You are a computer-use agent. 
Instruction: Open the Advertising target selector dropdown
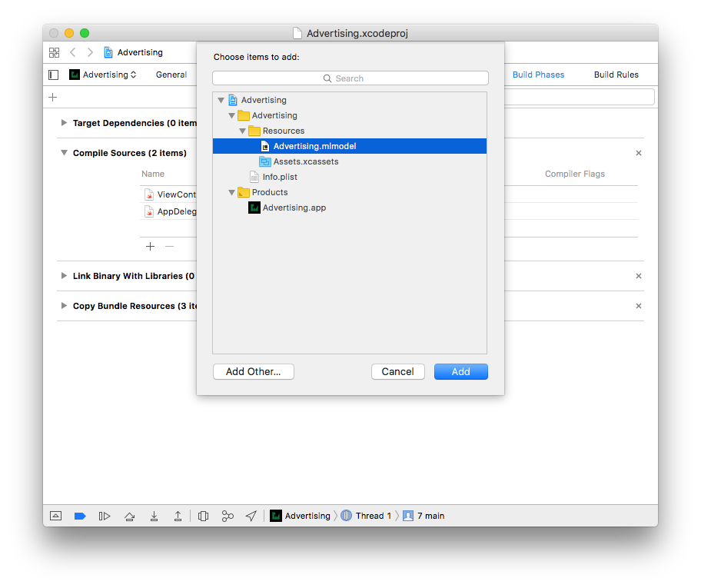point(103,75)
